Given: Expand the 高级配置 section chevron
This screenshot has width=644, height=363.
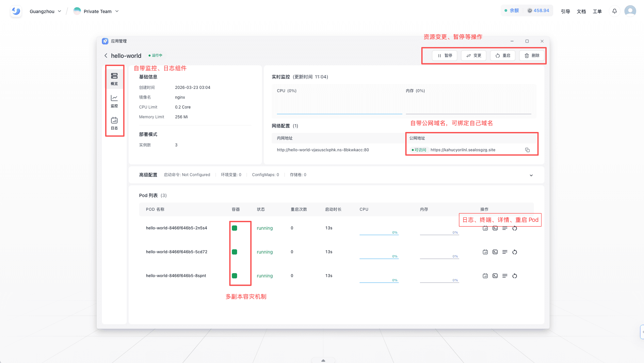Looking at the screenshot, I should tap(531, 175).
